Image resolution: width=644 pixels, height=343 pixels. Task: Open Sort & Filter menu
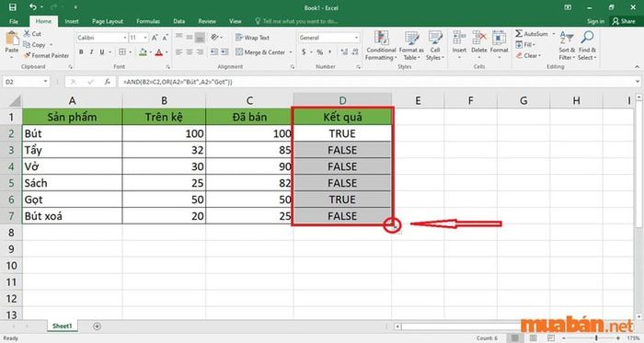click(x=567, y=46)
